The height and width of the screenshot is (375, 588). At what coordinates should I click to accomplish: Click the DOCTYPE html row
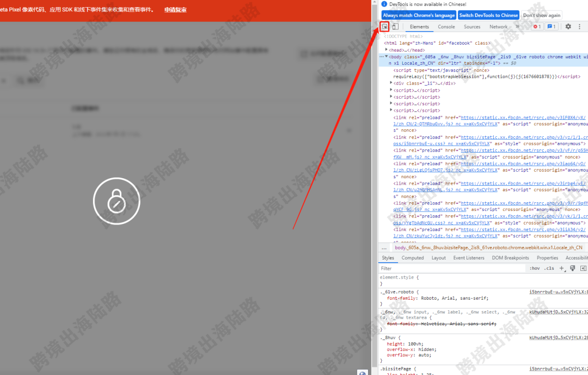[403, 37]
